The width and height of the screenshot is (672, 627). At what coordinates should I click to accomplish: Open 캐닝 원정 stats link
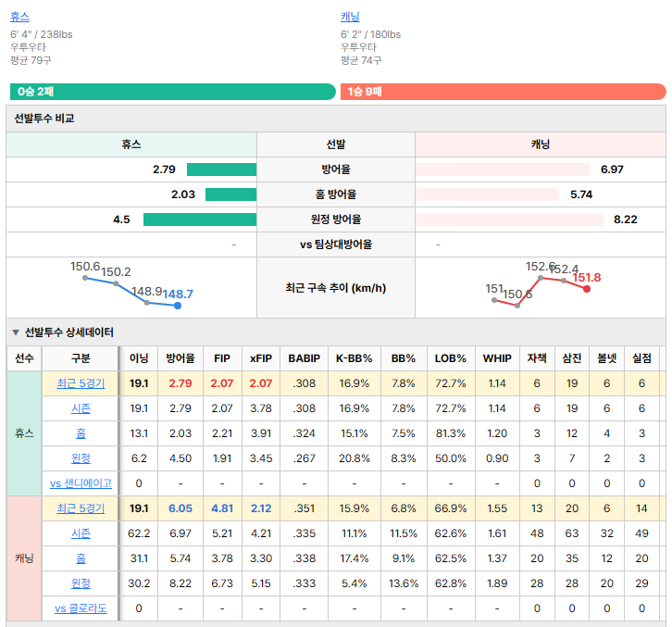point(81,583)
